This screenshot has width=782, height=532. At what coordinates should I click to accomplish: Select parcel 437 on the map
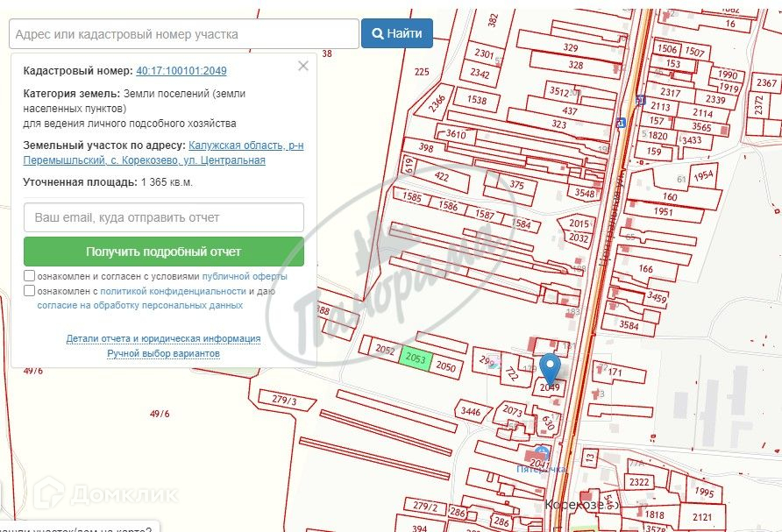[570, 111]
